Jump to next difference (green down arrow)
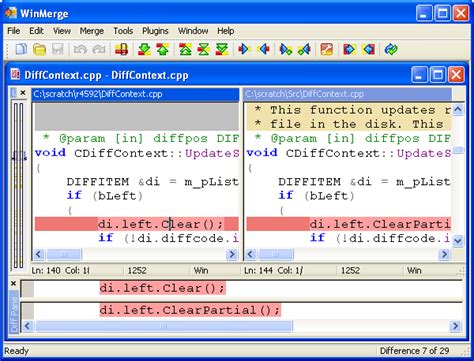The image size is (474, 361). tap(144, 50)
